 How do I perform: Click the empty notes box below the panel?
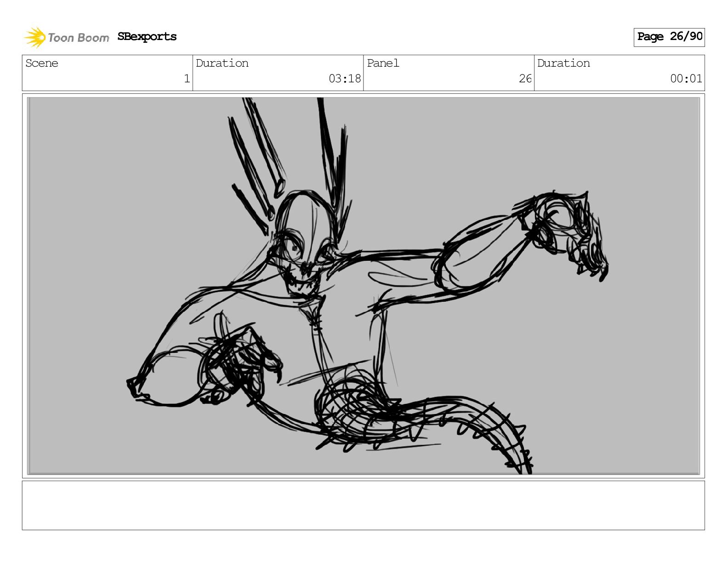point(363,505)
